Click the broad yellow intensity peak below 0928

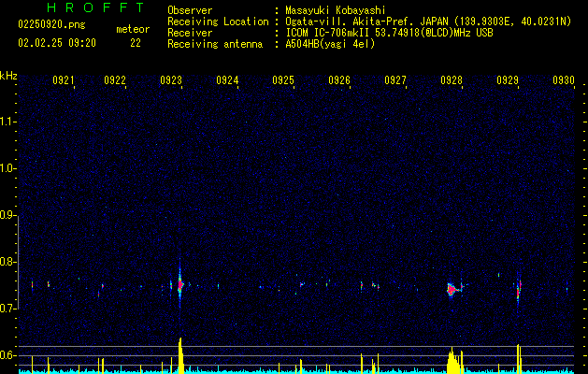click(453, 361)
